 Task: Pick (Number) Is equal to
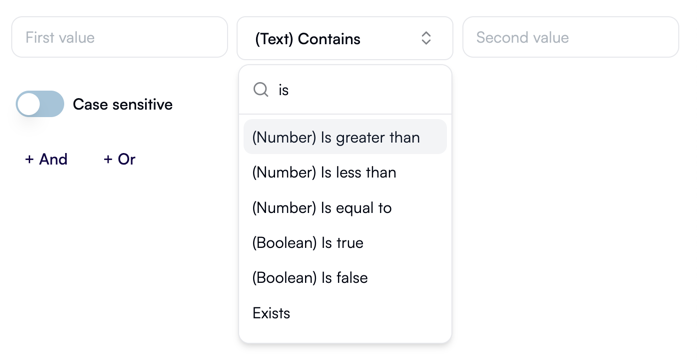[x=345, y=208]
